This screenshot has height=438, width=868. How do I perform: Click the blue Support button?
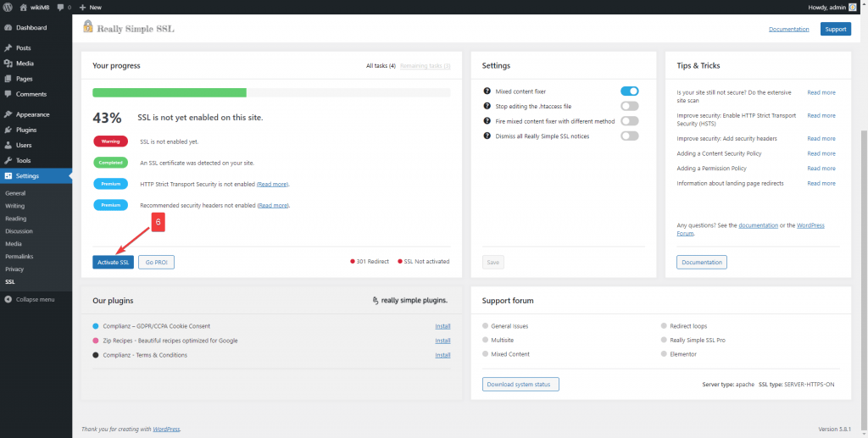click(836, 30)
